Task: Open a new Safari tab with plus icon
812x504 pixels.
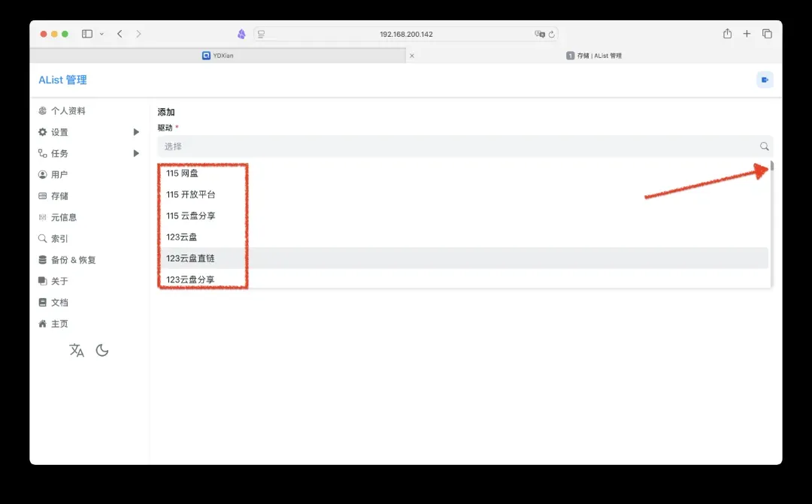Action: 747,34
